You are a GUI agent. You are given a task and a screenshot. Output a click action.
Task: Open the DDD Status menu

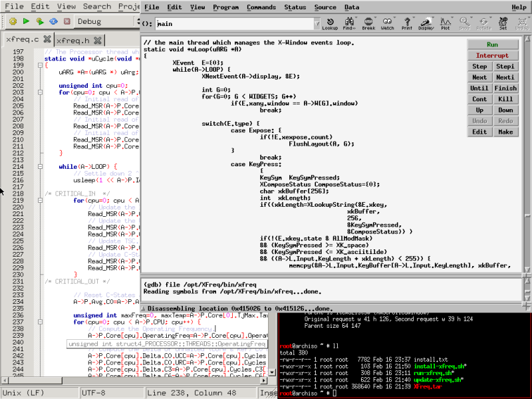[x=295, y=7]
